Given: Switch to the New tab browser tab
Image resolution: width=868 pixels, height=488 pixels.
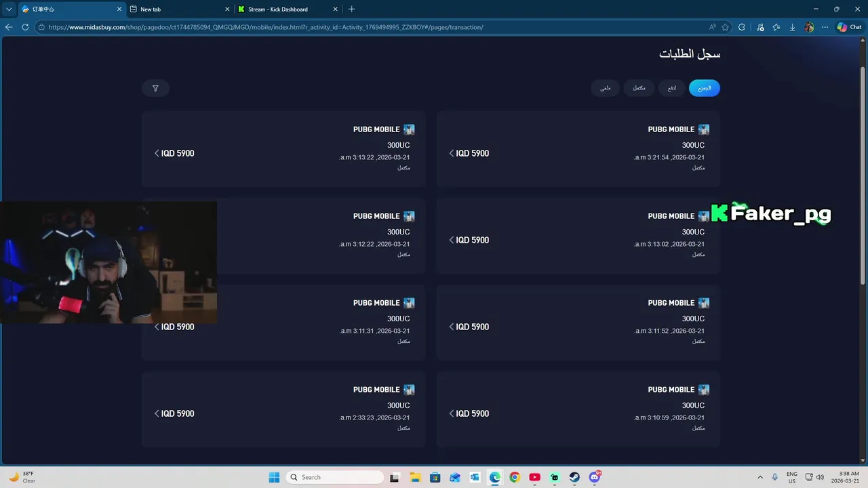Looking at the screenshot, I should coord(179,9).
